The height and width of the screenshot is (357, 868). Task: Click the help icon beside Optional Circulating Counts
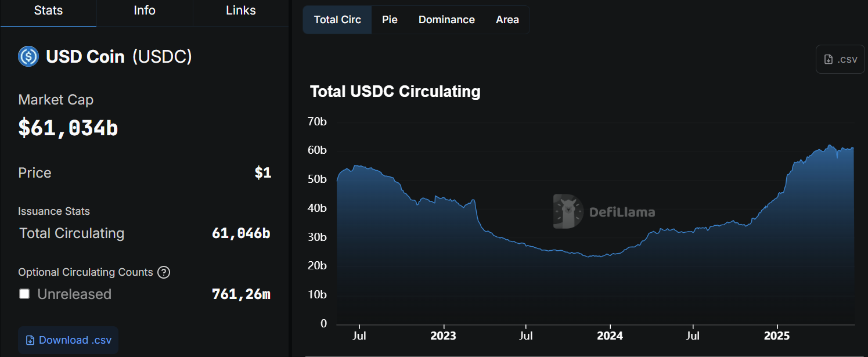coord(164,272)
